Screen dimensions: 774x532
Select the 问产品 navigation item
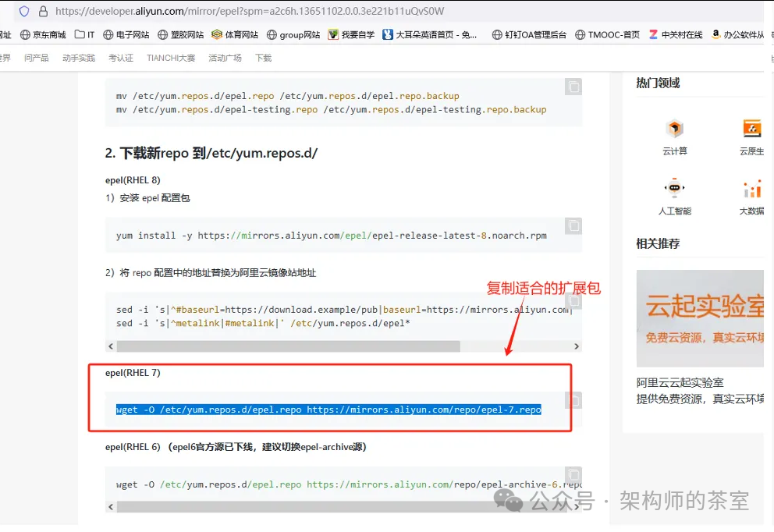click(x=37, y=58)
